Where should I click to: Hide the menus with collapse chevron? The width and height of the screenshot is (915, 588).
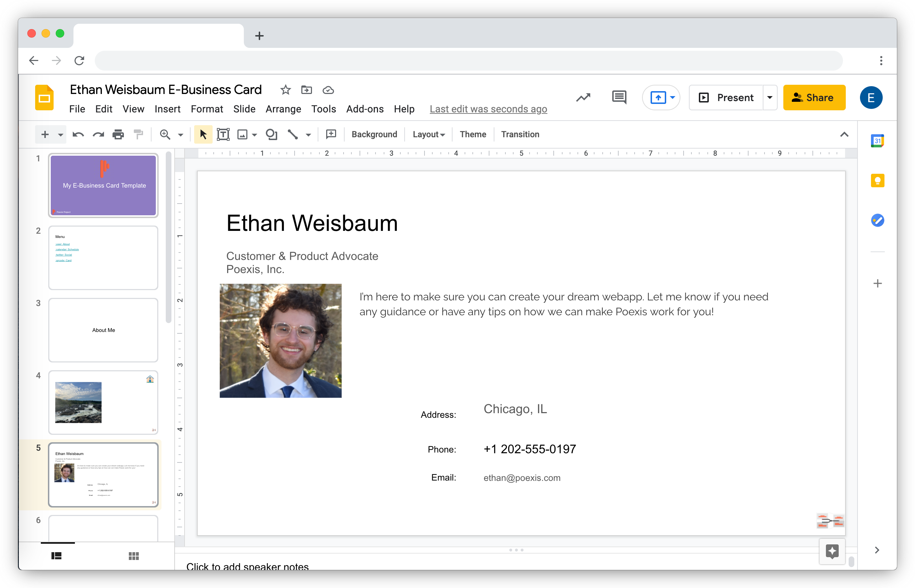pos(844,134)
